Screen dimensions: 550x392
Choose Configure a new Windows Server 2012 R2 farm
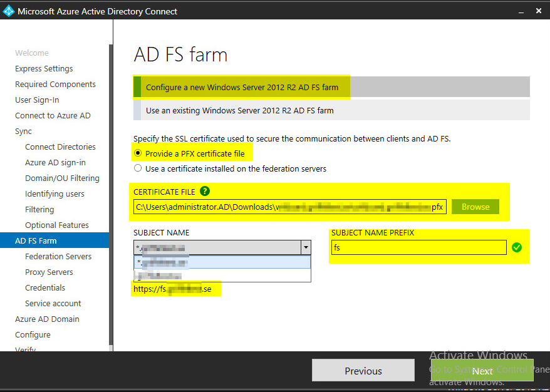[242, 88]
